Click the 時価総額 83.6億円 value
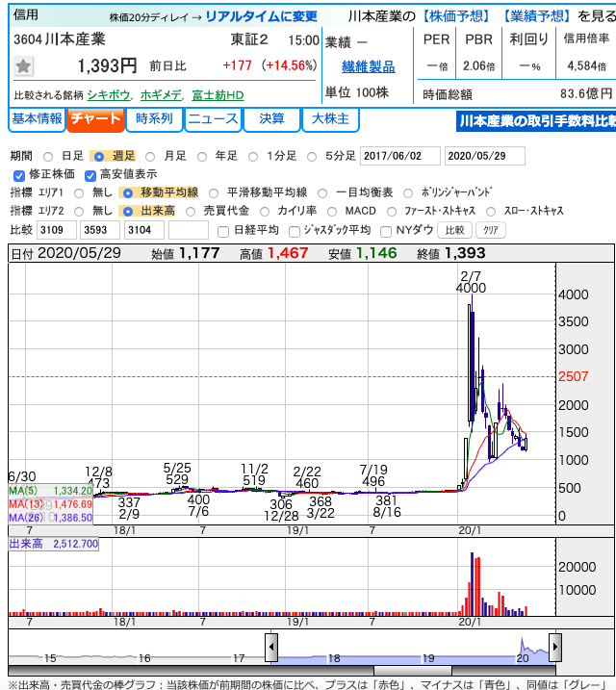Screen dimensions: 616x690 586,93
